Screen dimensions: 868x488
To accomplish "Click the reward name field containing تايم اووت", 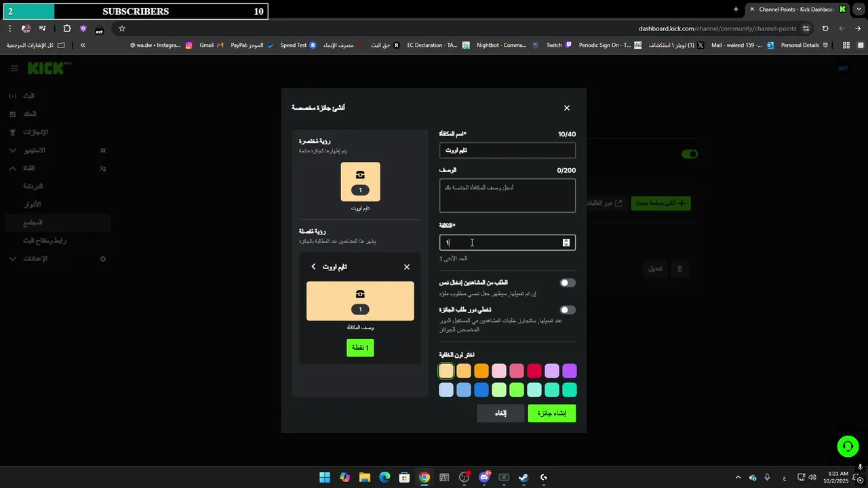I will coord(507,150).
